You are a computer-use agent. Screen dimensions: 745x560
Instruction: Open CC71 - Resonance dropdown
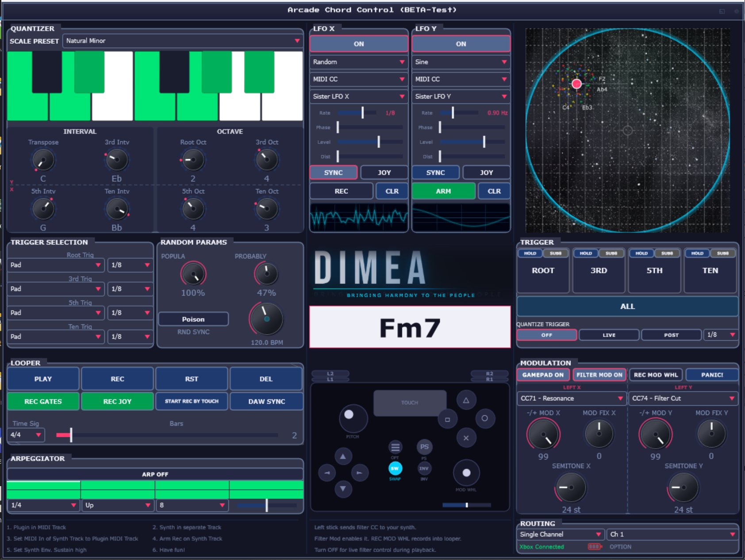tap(571, 398)
